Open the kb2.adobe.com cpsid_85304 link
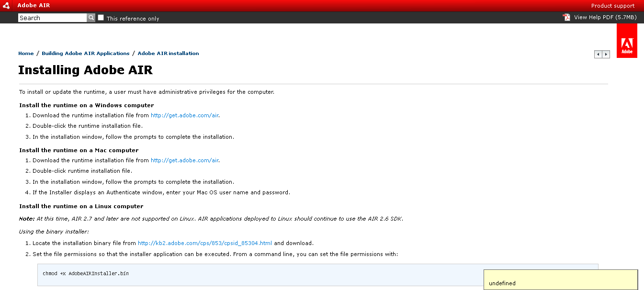The width and height of the screenshot is (644, 290). pyautogui.click(x=205, y=243)
